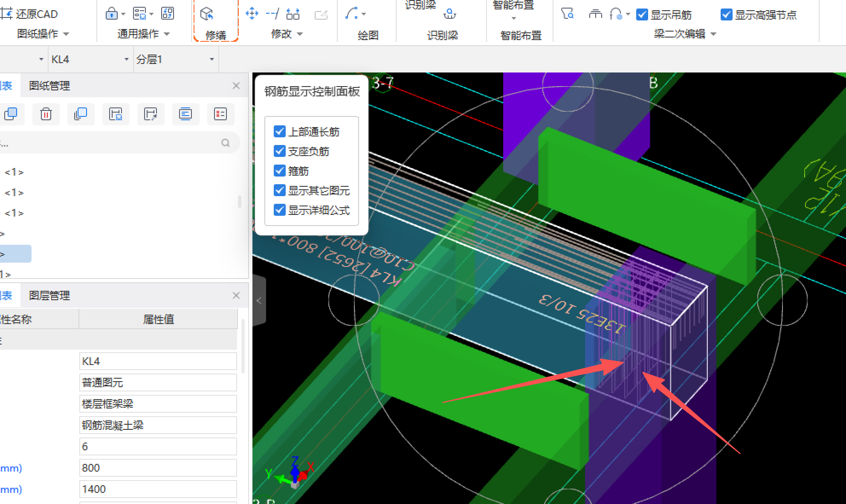Viewport: 846px width, 504px height.
Task: Uncheck 箍筋 in rebar display panel
Action: (x=279, y=171)
